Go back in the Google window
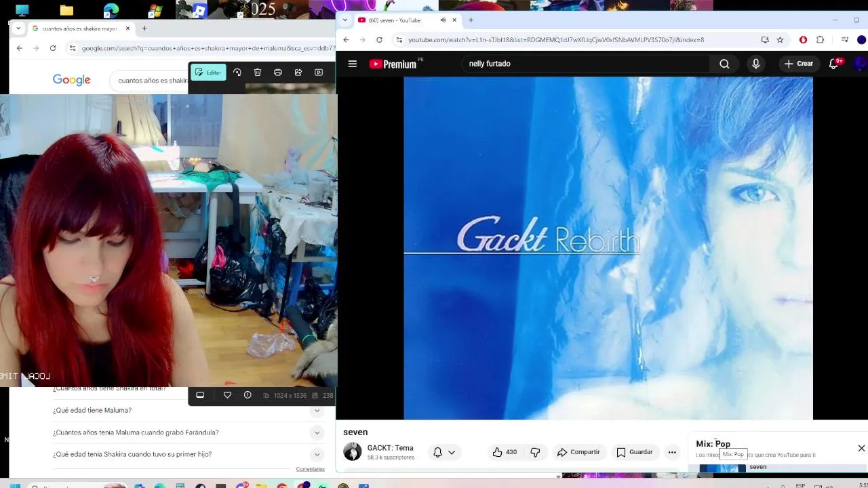This screenshot has height=488, width=868. point(20,48)
